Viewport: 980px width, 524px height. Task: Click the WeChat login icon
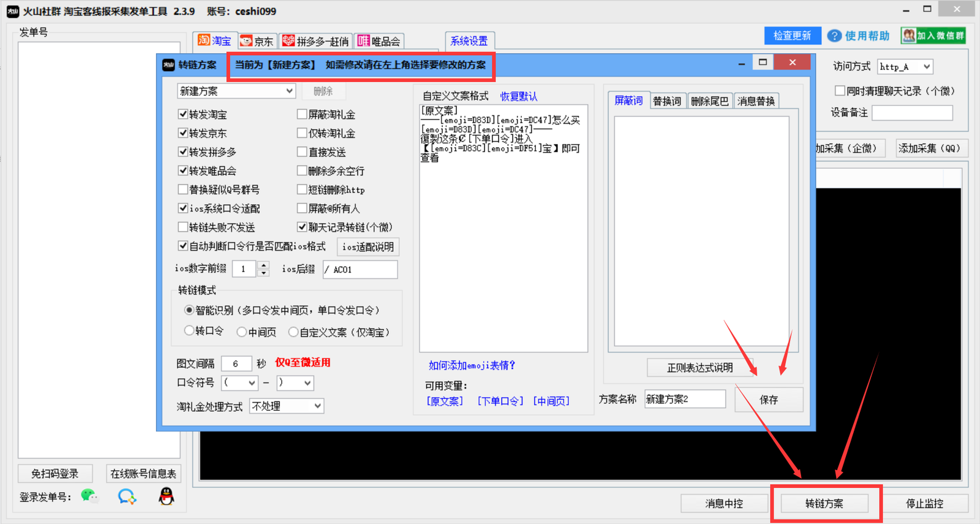[89, 496]
